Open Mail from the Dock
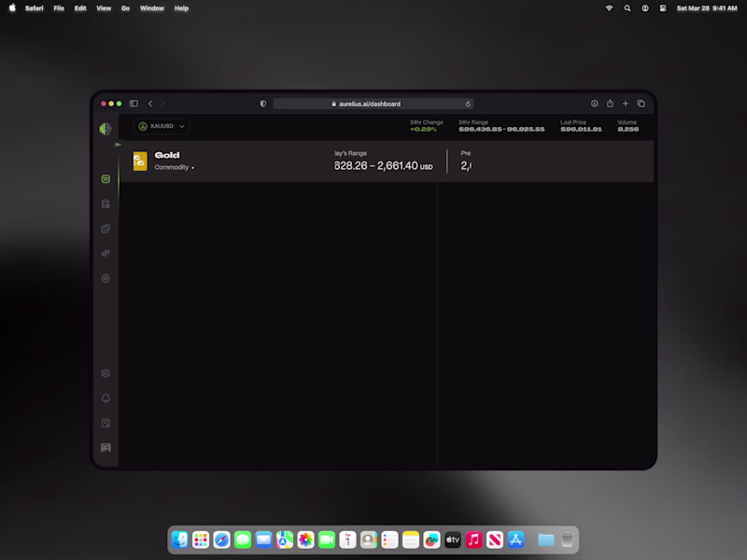 pos(263,539)
